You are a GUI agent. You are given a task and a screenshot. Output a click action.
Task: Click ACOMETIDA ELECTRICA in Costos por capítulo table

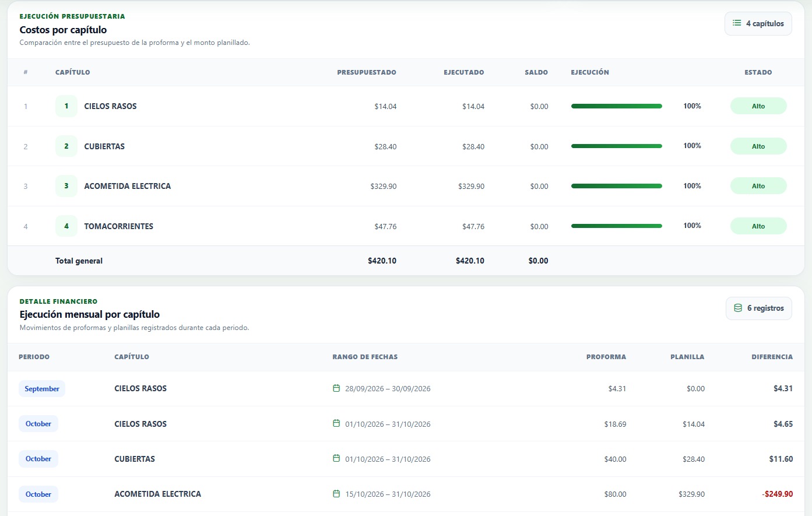pos(128,186)
